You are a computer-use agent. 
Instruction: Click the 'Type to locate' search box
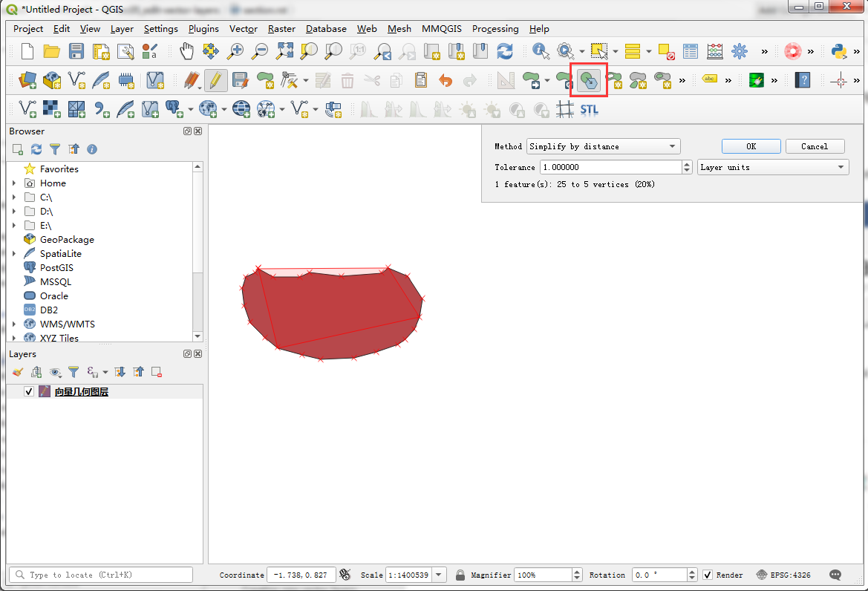pos(101,575)
